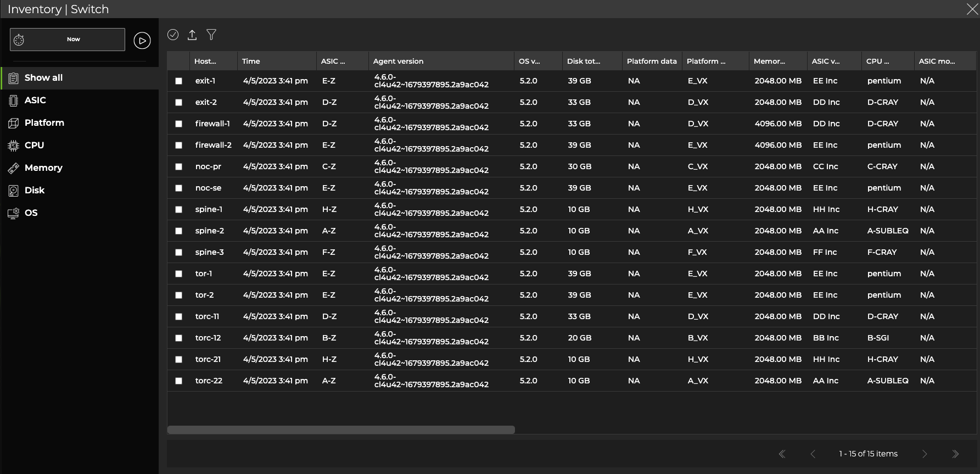
Task: Sort by the Agent version column header
Action: pyautogui.click(x=398, y=62)
